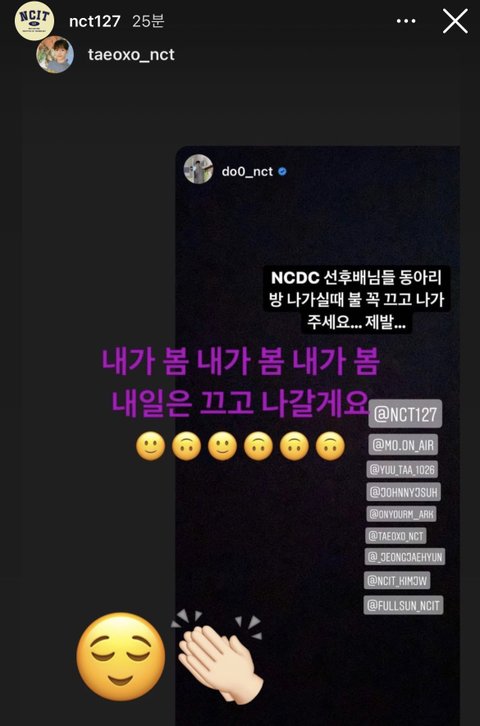Tap the @FULLSUN_NCIT mention tag
The width and height of the screenshot is (480, 726).
404,605
